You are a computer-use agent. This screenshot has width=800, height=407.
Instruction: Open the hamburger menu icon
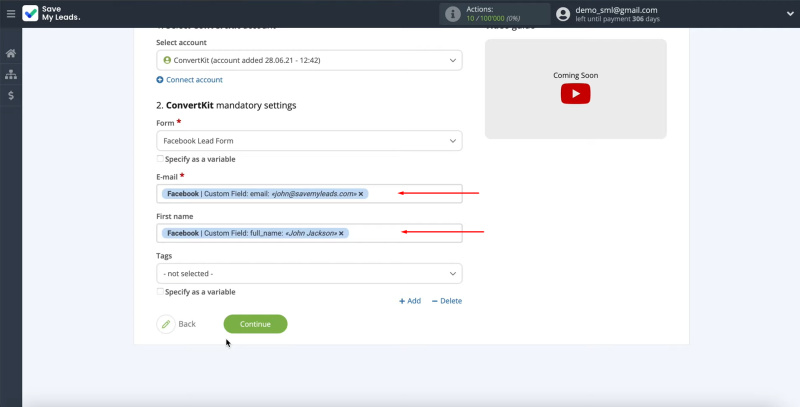click(10, 14)
